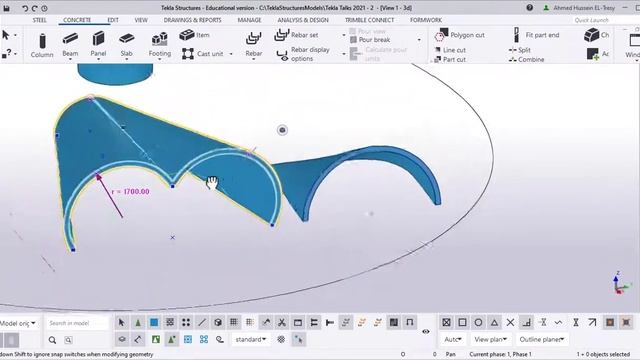Viewport: 640px width, 360px height.
Task: Toggle the Select construction lines switch
Action: coord(202,323)
